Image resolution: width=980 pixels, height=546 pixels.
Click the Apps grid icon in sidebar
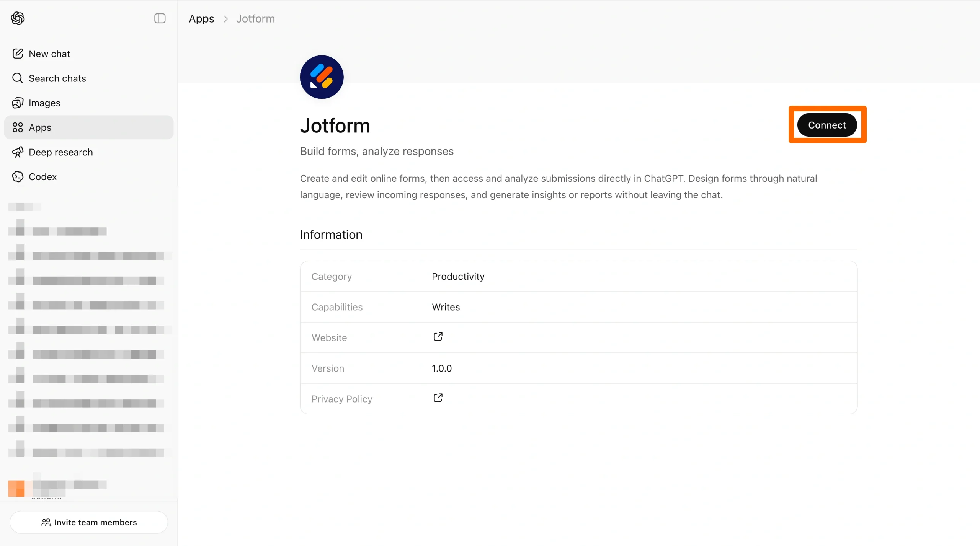pos(18,127)
